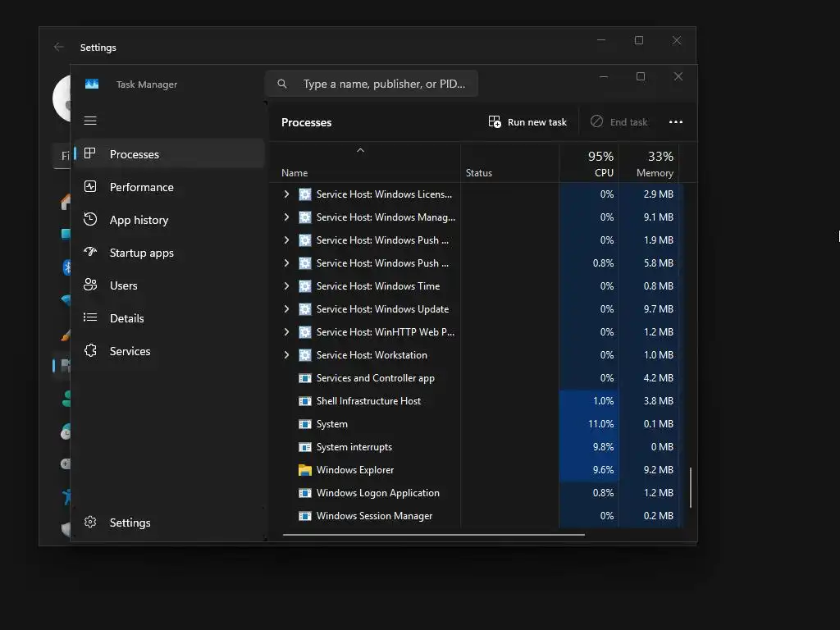Maximize the Settings window
Viewport: 840px width, 630px height.
638,40
